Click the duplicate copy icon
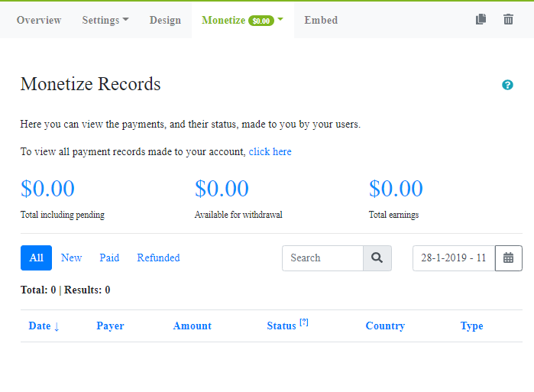Viewport: 534px width, 392px height. point(481,20)
